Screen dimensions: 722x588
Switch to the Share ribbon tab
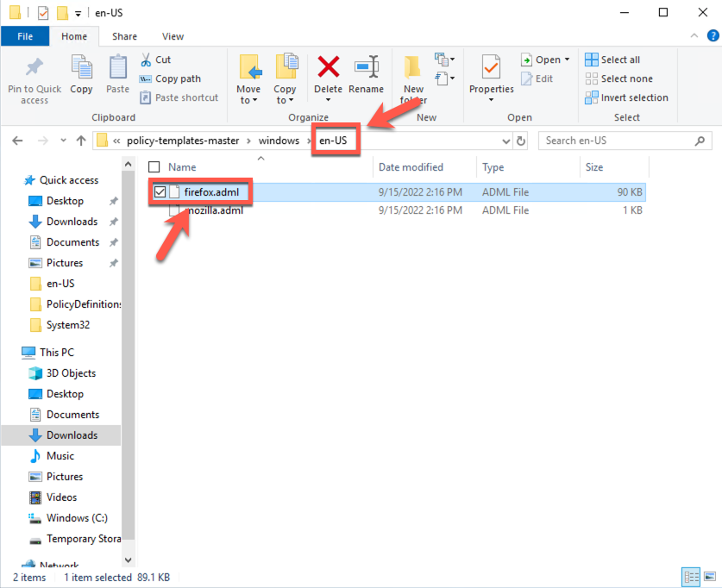coord(124,36)
